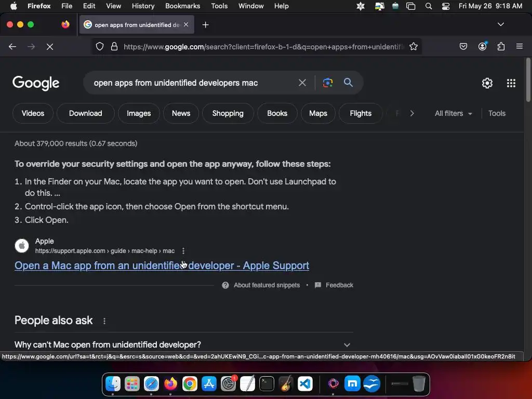
Task: Open the History menu
Action: click(x=143, y=6)
